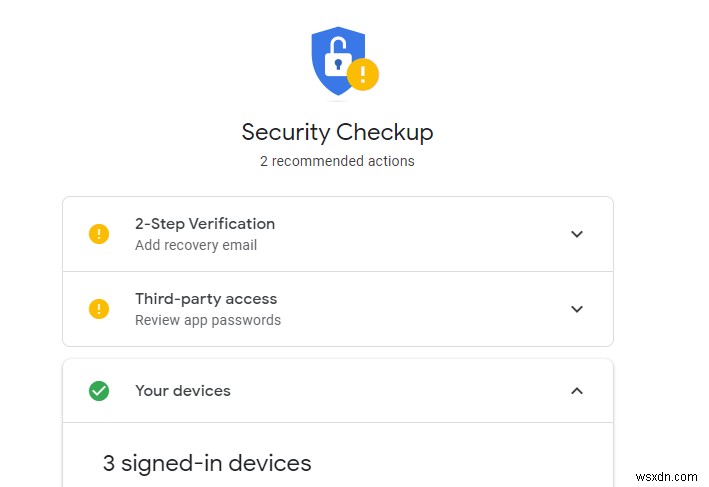
Task: Open the Third-party access title
Action: point(206,299)
